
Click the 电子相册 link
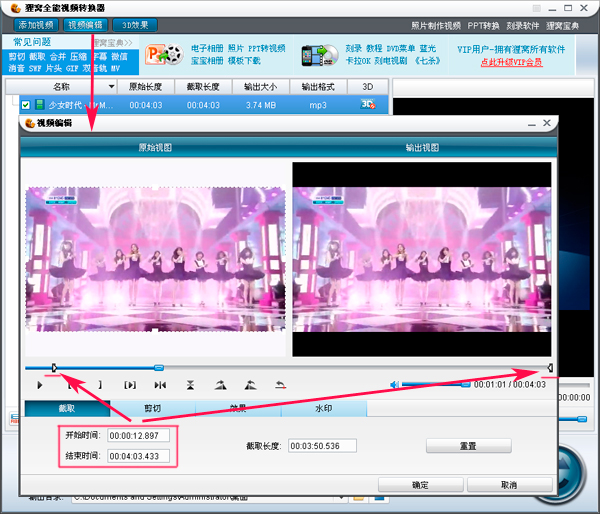pos(207,48)
